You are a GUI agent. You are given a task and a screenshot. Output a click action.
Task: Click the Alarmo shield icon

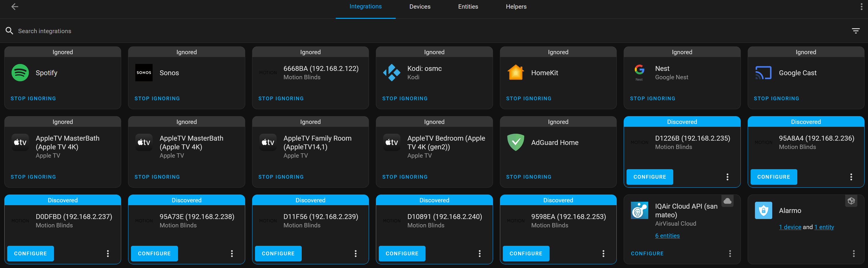click(763, 210)
